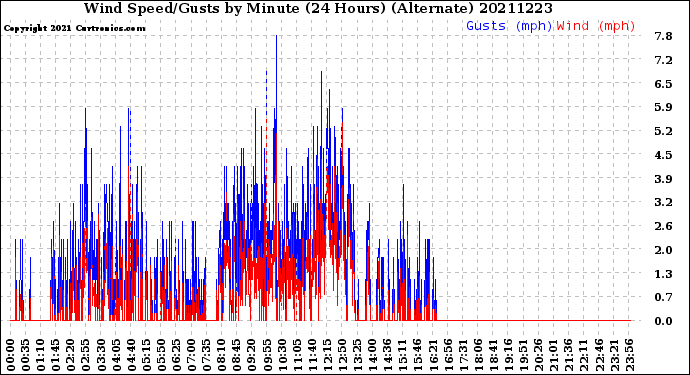Click the 16:21 time axis label
This screenshot has height=375, width=690.
(433, 355)
